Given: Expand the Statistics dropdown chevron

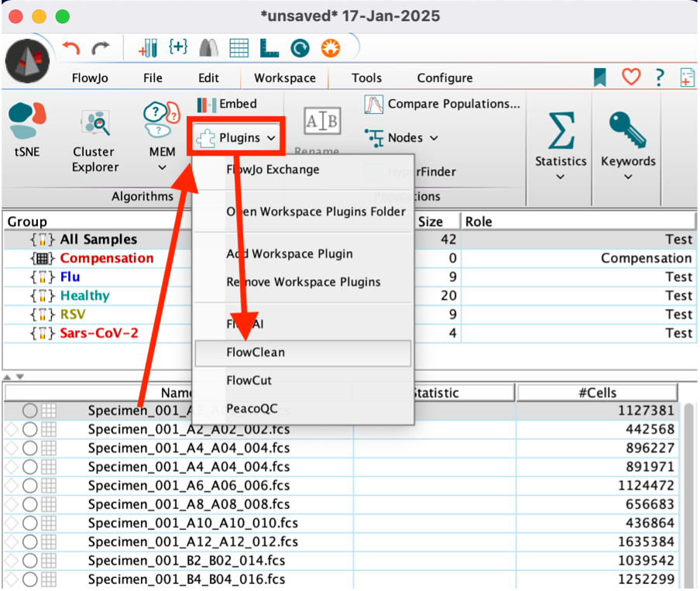Looking at the screenshot, I should pos(561,177).
